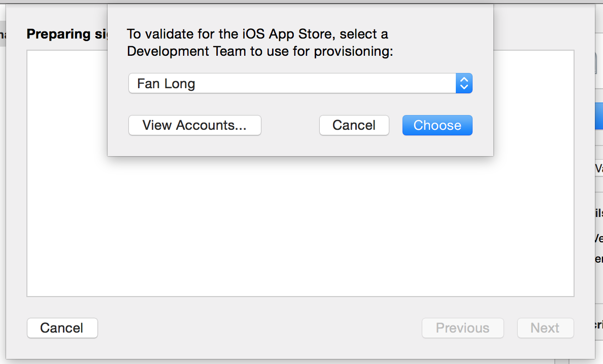
Task: Click the cut-off "Ve" label at right edge
Action: [598, 238]
